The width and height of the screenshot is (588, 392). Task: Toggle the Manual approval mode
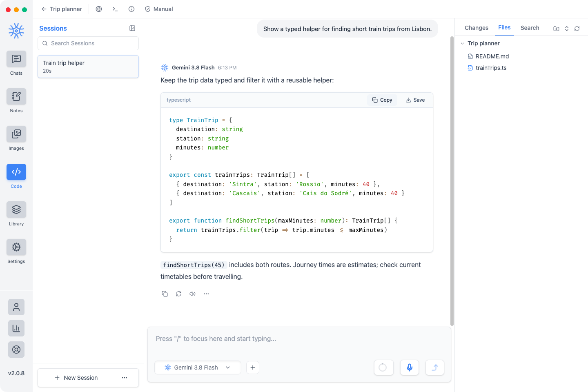[159, 9]
